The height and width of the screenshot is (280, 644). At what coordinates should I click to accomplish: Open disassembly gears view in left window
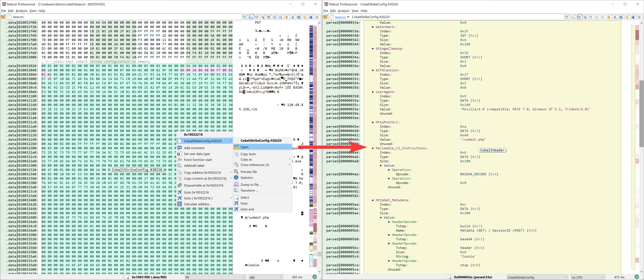pyautogui.click(x=264, y=17)
